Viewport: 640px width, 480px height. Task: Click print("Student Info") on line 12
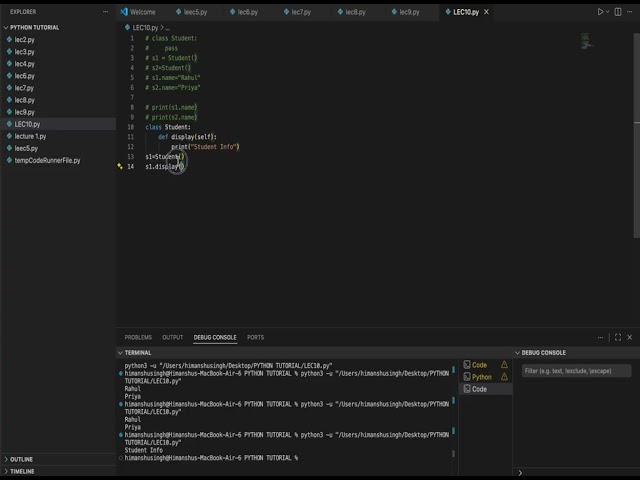[205, 147]
